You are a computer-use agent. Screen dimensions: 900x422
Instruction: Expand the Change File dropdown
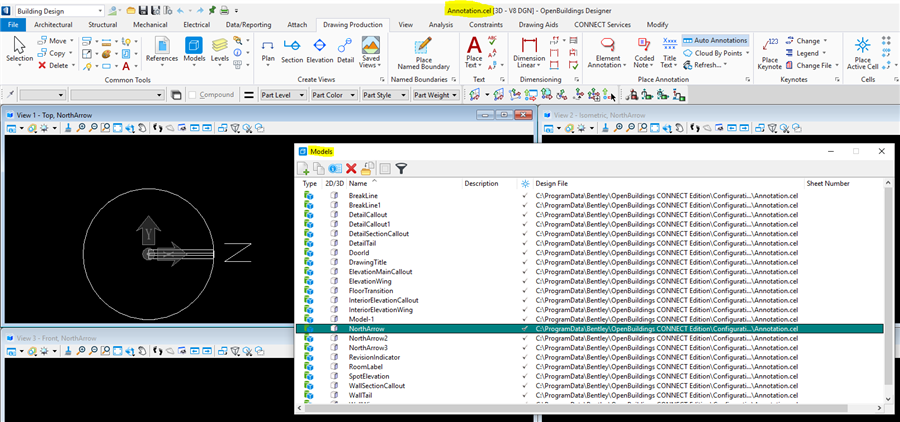coord(837,65)
